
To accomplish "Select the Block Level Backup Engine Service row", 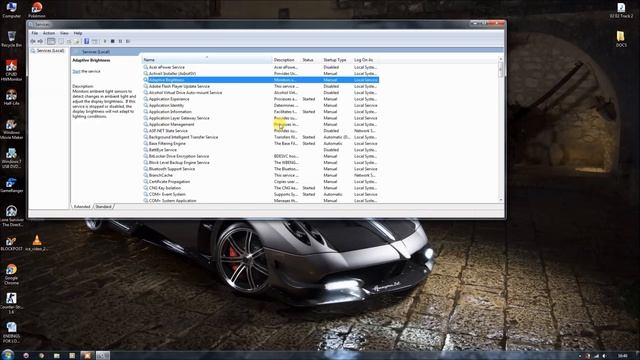I will (260, 163).
